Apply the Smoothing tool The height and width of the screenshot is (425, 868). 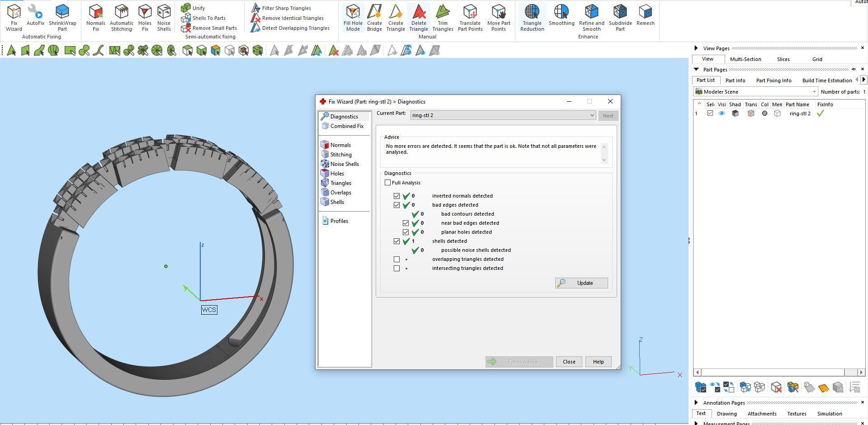(561, 15)
